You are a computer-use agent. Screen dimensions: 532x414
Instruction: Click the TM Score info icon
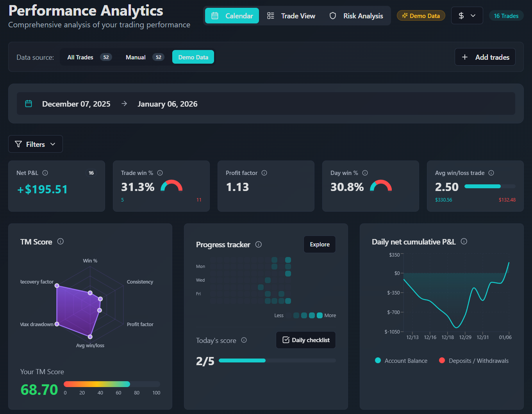[x=61, y=241]
